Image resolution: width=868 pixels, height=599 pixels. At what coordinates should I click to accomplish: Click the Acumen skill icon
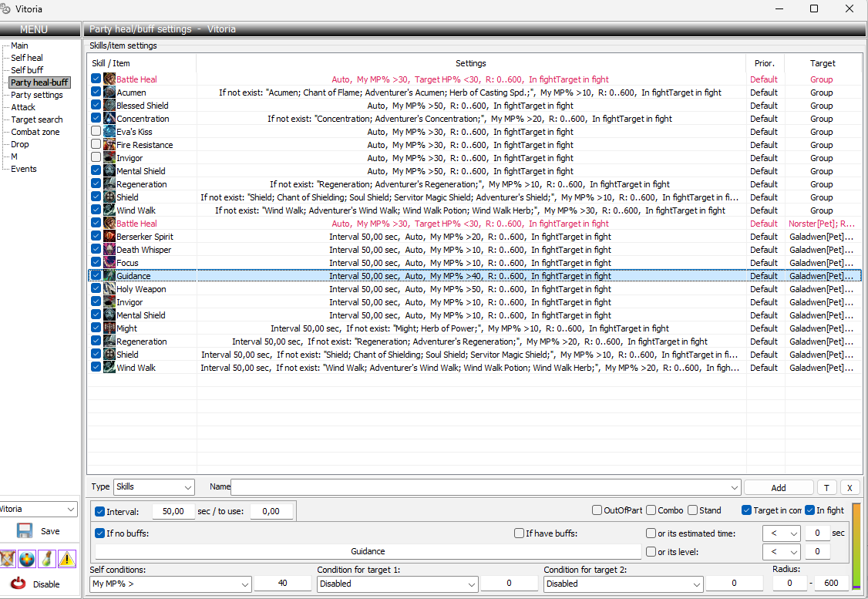[109, 93]
